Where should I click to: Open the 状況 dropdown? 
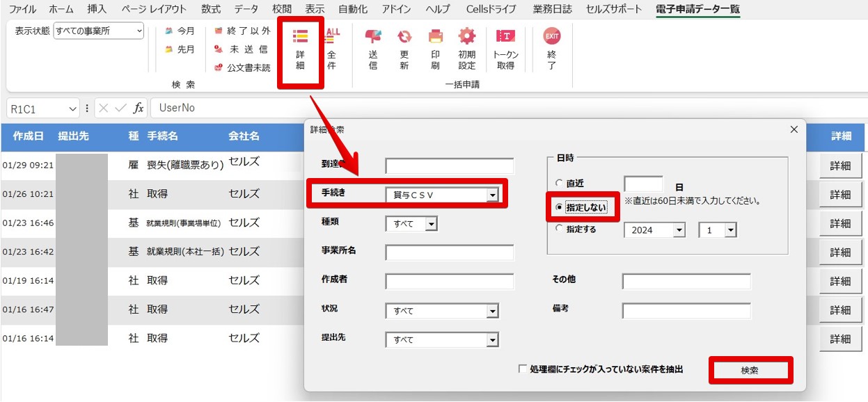(492, 311)
